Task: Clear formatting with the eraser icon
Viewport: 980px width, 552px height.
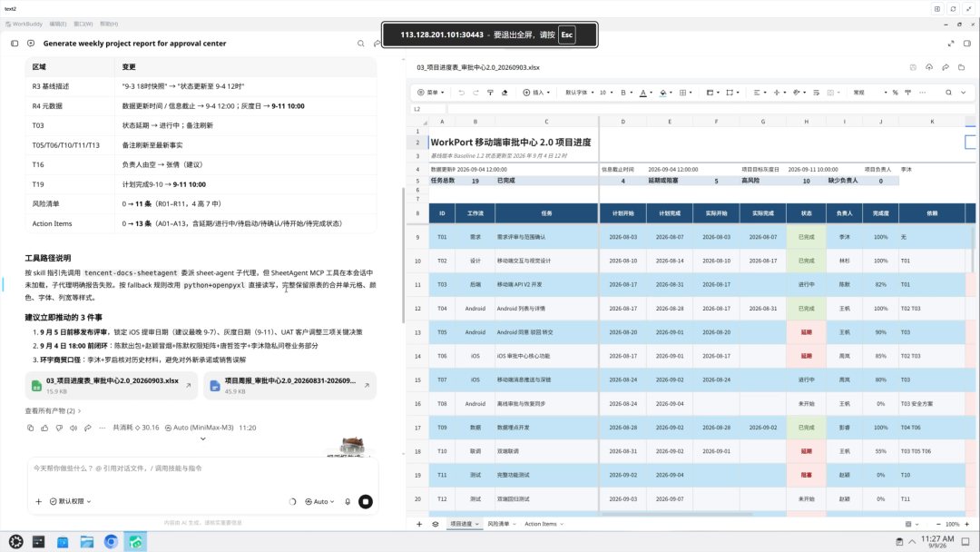Action: pos(505,93)
